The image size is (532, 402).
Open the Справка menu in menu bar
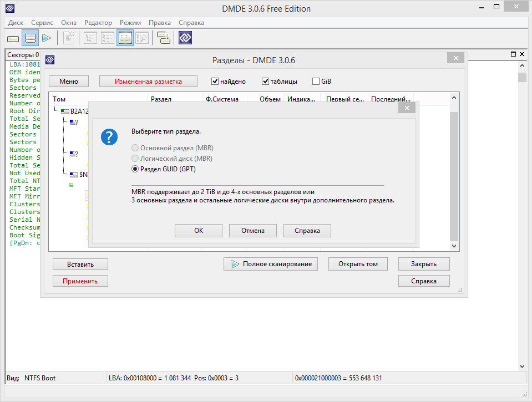point(191,23)
